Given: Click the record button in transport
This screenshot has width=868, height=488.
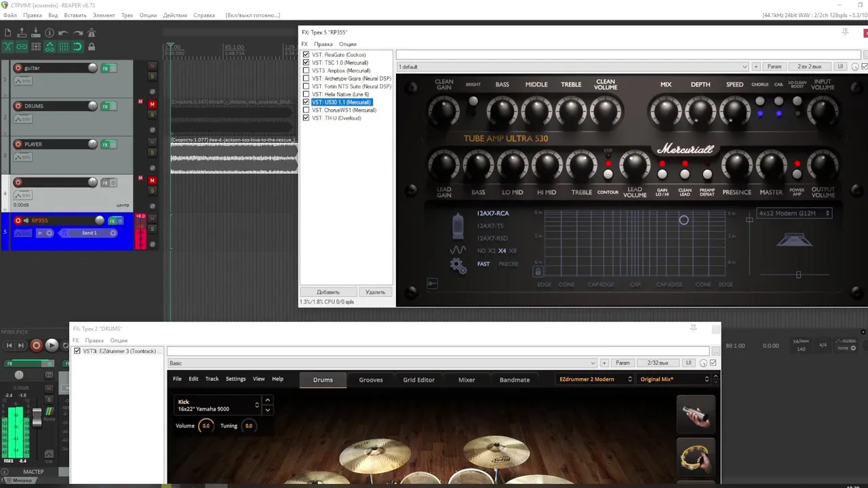Looking at the screenshot, I should [37, 346].
